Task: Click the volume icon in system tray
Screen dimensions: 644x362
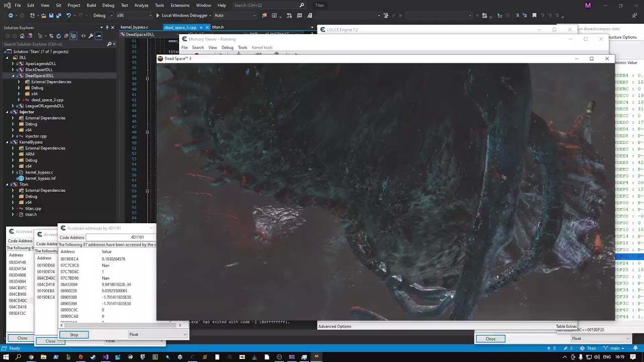Action: pyautogui.click(x=596, y=357)
